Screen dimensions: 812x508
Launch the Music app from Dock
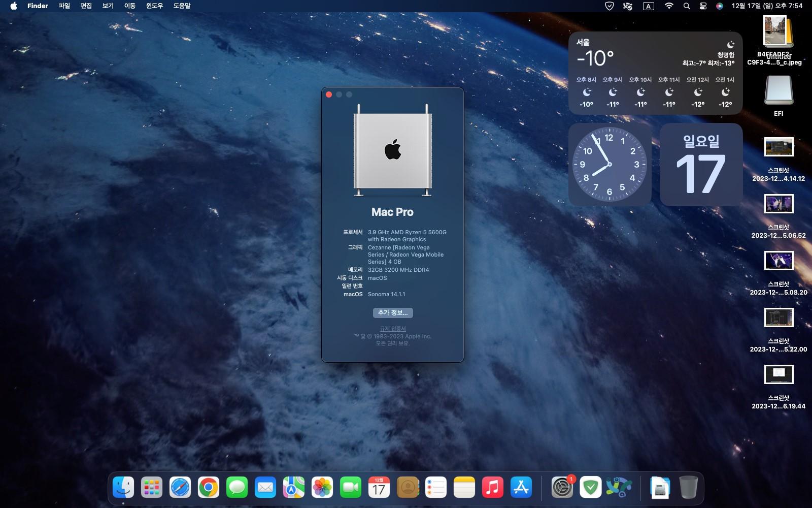pyautogui.click(x=493, y=488)
